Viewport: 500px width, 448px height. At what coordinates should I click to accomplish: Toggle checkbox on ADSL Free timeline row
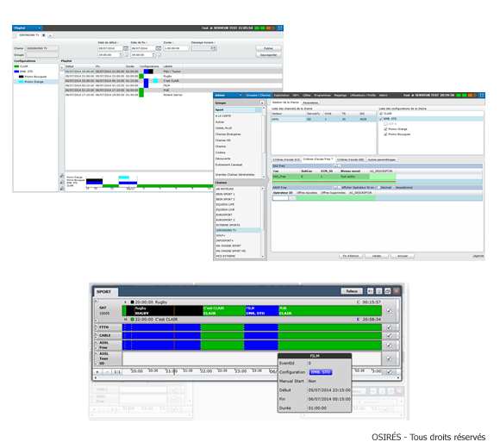389,345
